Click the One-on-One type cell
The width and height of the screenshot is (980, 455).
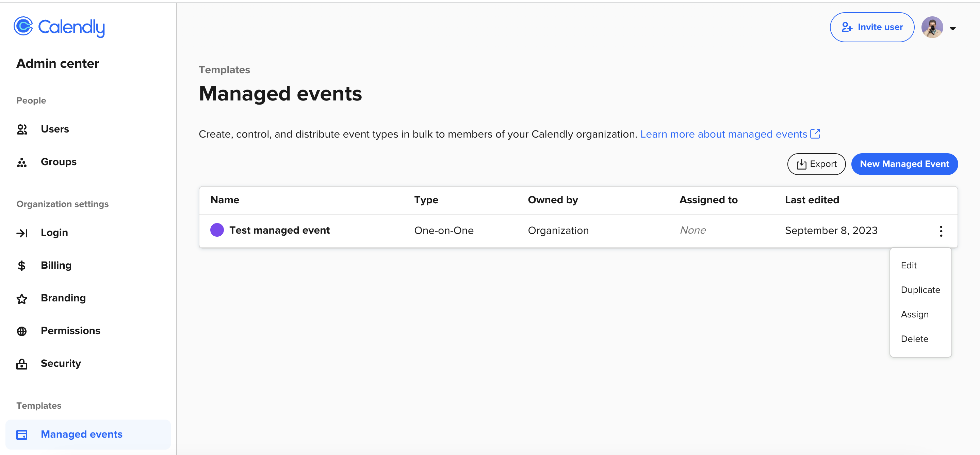444,230
